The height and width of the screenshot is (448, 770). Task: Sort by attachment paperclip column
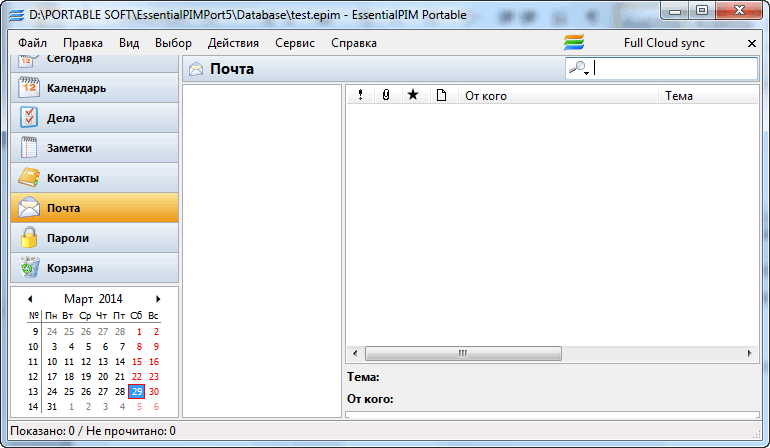click(x=386, y=96)
